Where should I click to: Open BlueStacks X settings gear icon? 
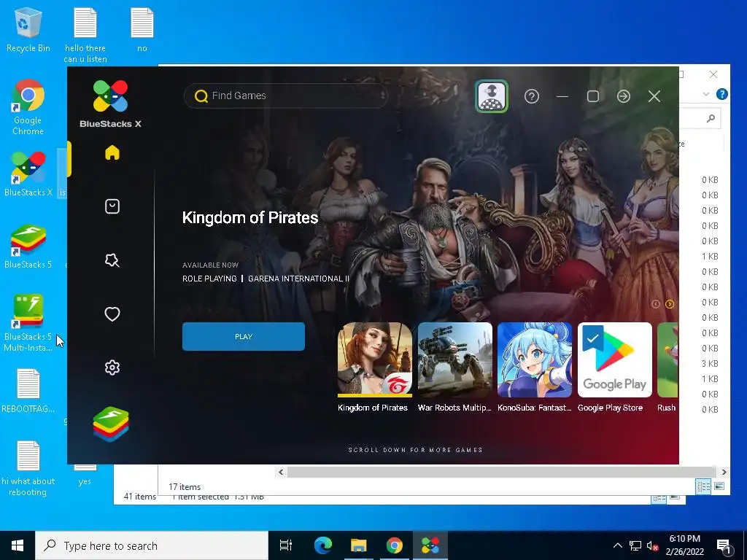[x=112, y=367]
